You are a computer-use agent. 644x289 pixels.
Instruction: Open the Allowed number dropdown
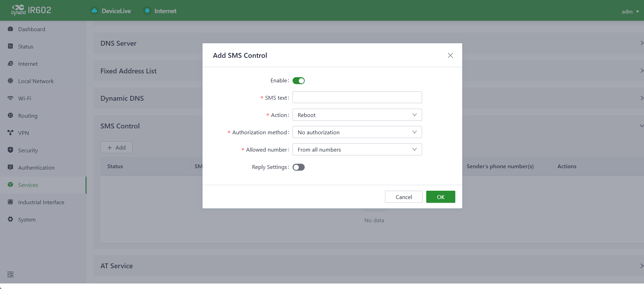357,150
